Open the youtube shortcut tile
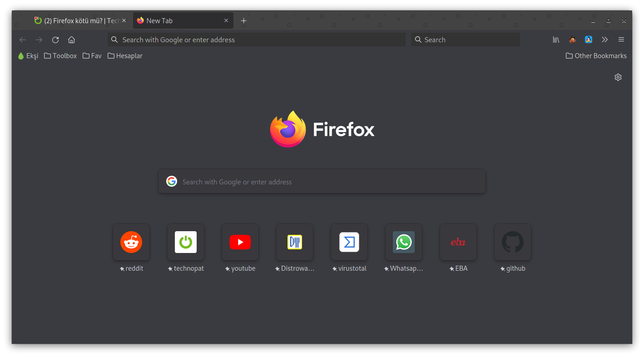 [x=240, y=242]
